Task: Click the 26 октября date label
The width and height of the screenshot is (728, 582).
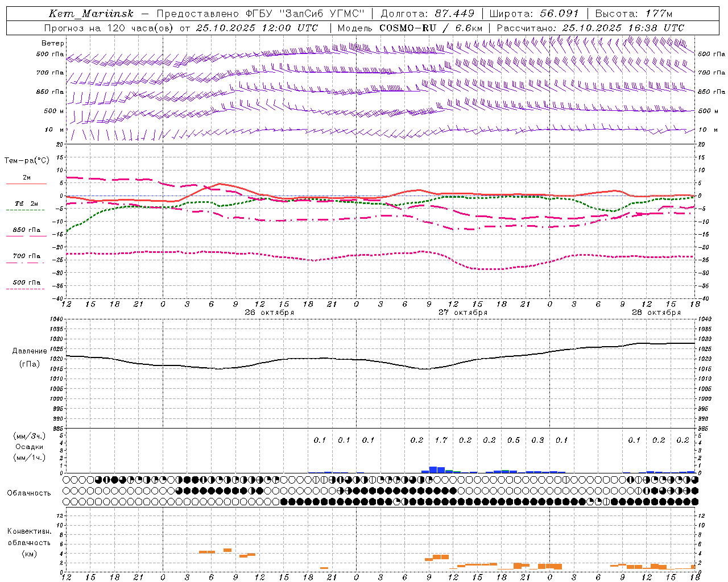Action: click(x=270, y=313)
